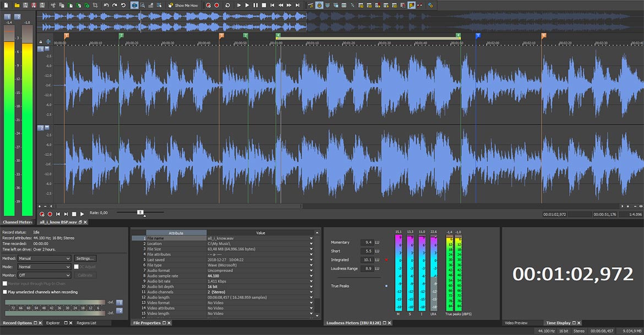Click the Paste toolbar icon
This screenshot has height=335, width=644.
[69, 6]
